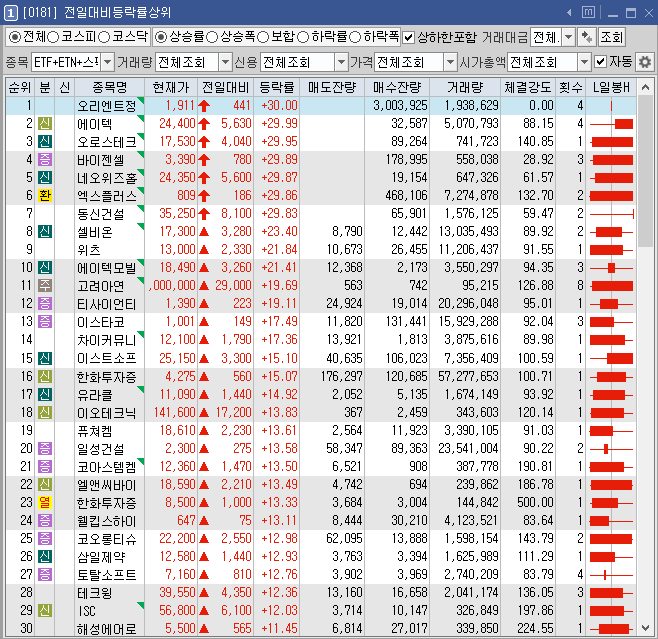The image size is (658, 639).
Task: Click candlestick chart for 에이텍모빌 row
Action: 611,268
